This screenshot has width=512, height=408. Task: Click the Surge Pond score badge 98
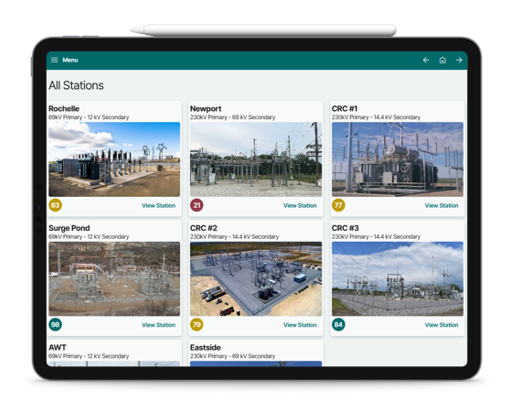[55, 324]
